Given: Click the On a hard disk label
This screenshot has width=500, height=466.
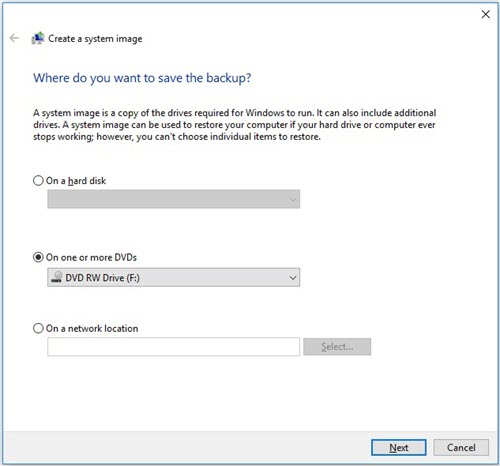Looking at the screenshot, I should pos(76,181).
